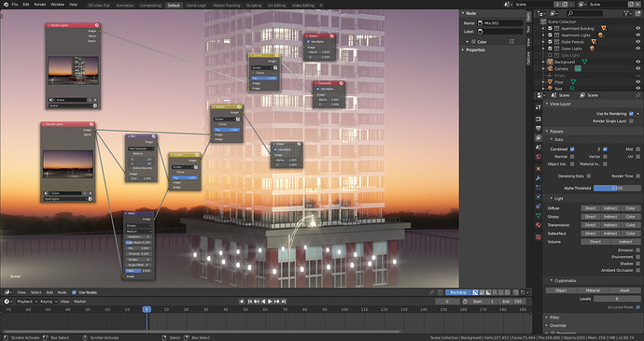Screen dimensions: 644x341
Task: Click the outliner filter funnel icon
Action: point(627,14)
